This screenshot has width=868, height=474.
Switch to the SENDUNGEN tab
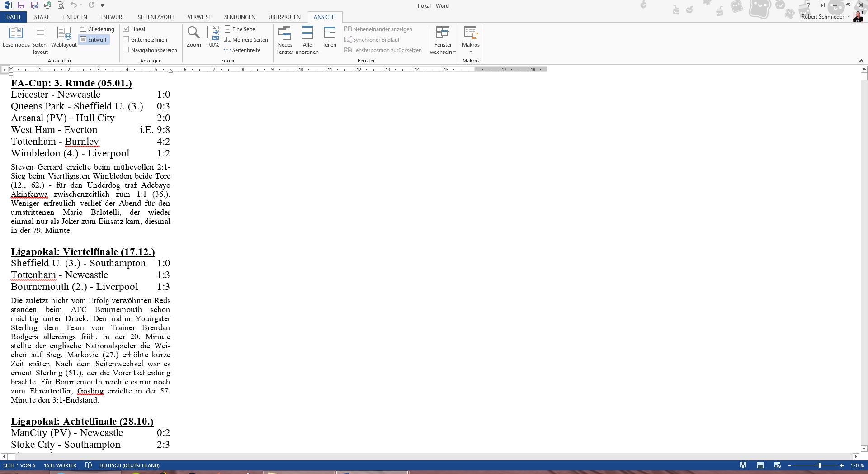[240, 17]
